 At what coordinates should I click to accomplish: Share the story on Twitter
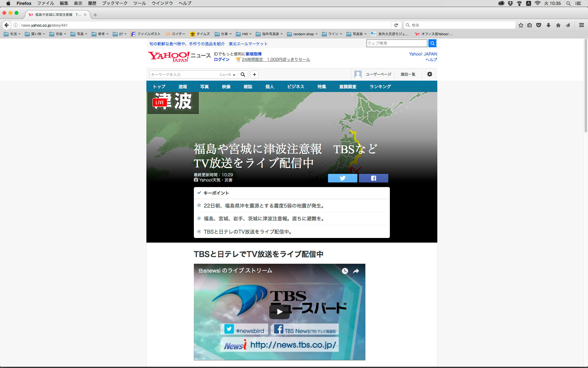342,178
